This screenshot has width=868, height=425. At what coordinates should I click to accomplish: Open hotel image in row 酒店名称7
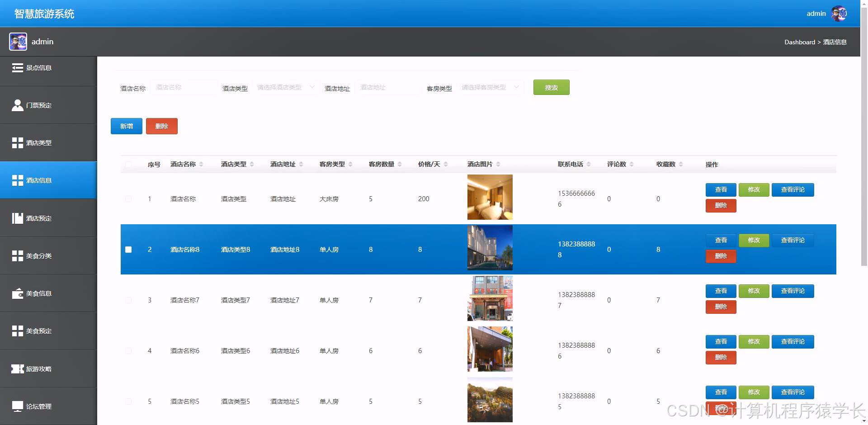(x=490, y=298)
